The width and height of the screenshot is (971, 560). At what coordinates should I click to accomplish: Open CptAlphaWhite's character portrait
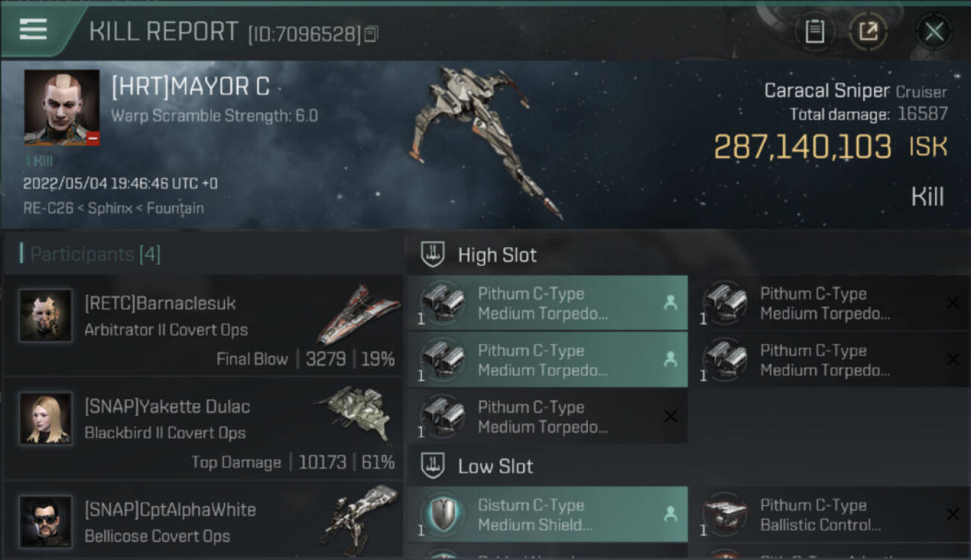click(x=46, y=521)
